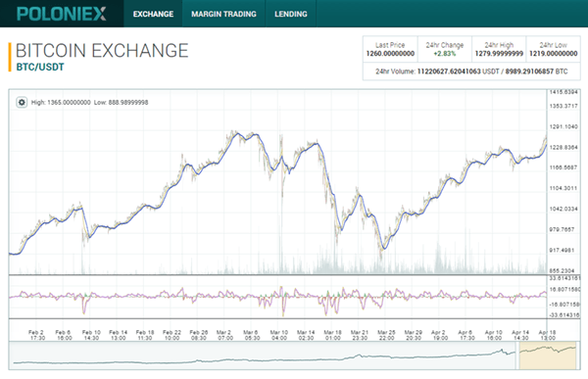Click the chart High/Low readout text
Screen dimensions: 588x379
tap(89, 103)
